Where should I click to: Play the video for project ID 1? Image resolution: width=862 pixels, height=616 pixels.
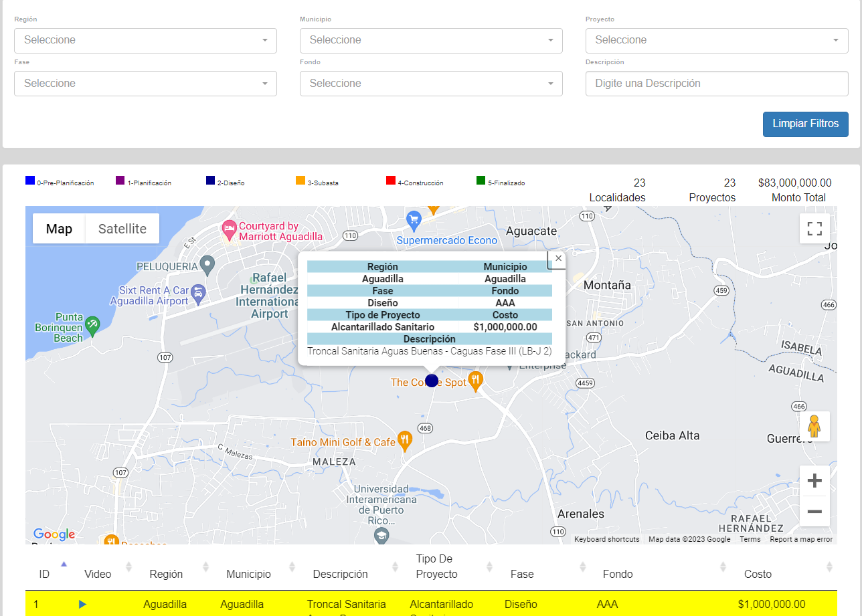pos(82,603)
